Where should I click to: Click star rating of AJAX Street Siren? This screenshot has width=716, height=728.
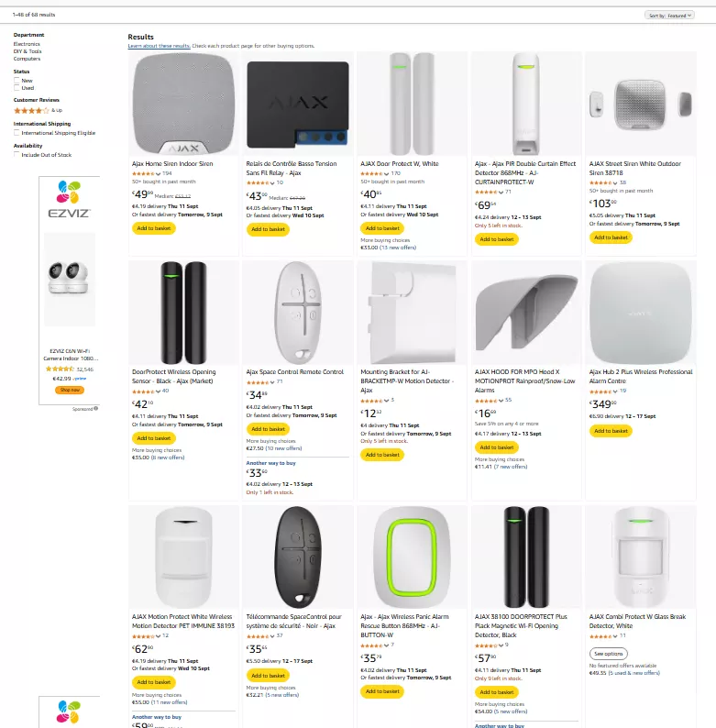602,182
